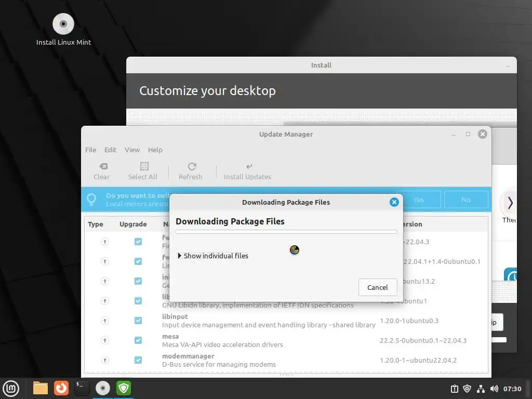Click the upgrade arrow icon in the mesa row
The width and height of the screenshot is (532, 399).
pos(105,340)
